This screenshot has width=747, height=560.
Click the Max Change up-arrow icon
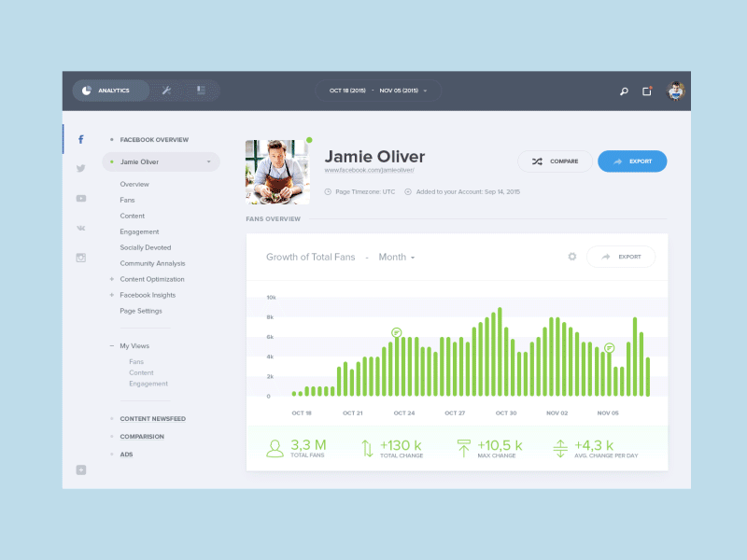[463, 449]
